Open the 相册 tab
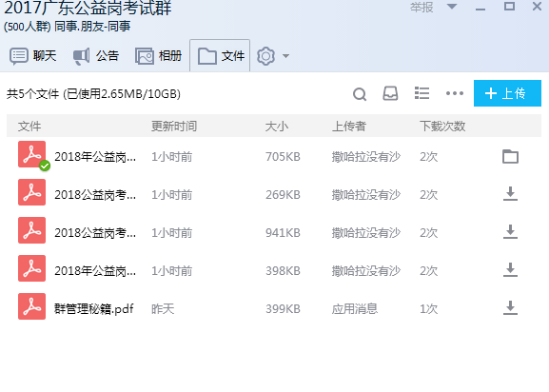This screenshot has width=549, height=392. click(x=159, y=56)
